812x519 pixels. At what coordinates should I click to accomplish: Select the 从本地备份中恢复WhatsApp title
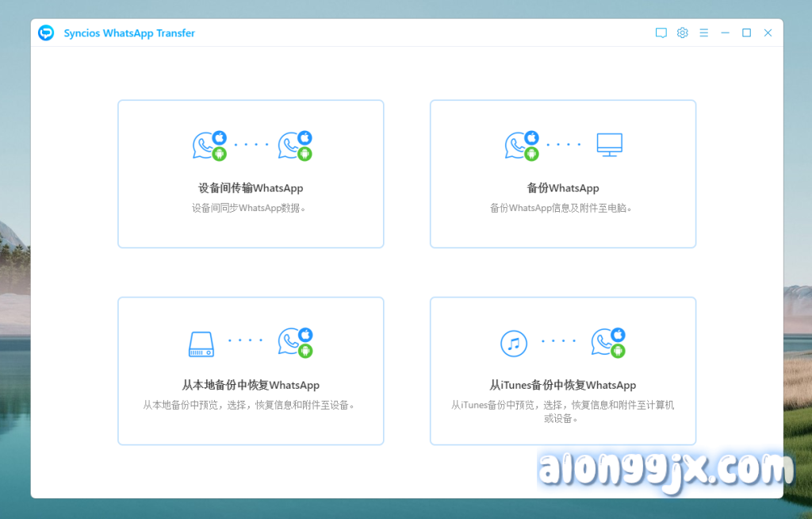[251, 386]
